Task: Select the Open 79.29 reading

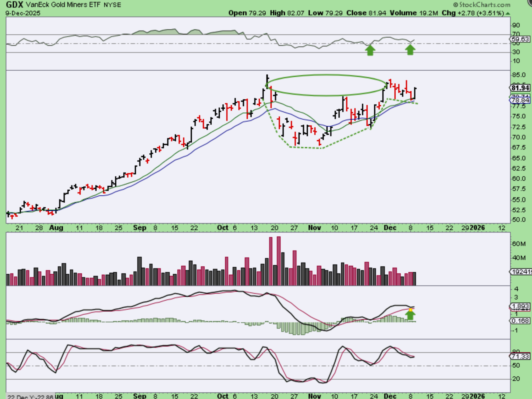Action: pyautogui.click(x=247, y=13)
